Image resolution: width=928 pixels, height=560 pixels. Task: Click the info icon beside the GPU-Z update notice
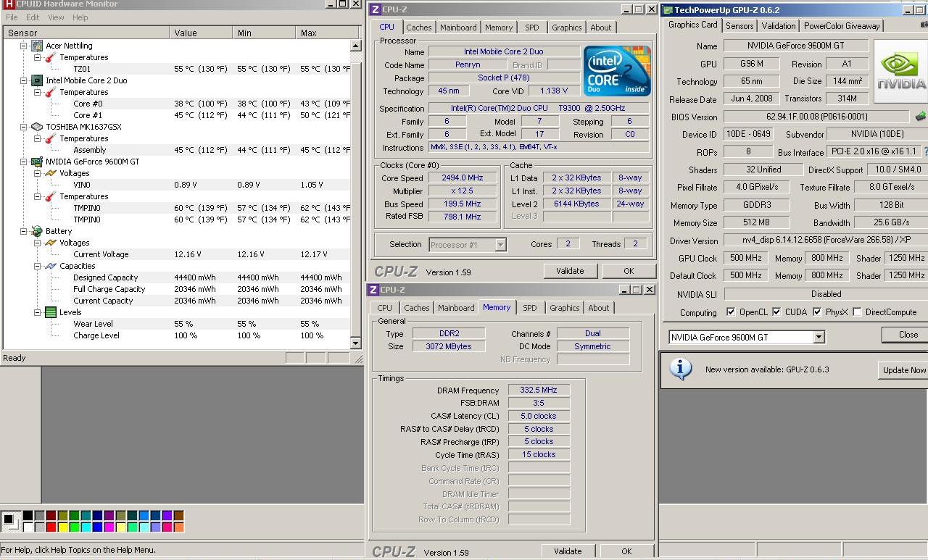point(680,369)
